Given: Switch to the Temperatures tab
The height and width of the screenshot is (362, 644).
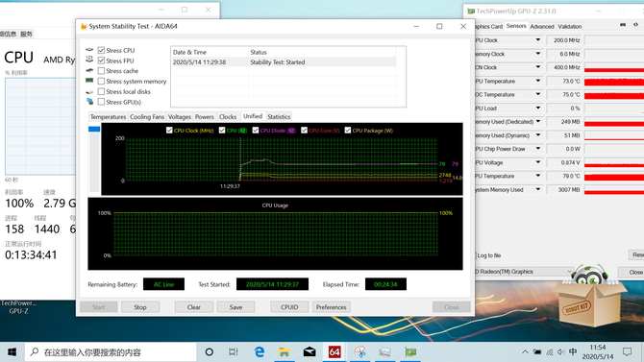Looking at the screenshot, I should pyautogui.click(x=108, y=116).
